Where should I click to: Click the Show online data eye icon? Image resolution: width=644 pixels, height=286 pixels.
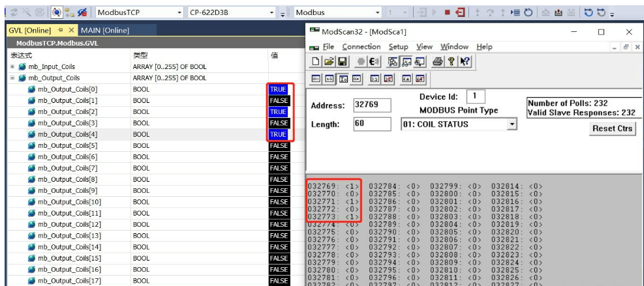click(82, 12)
